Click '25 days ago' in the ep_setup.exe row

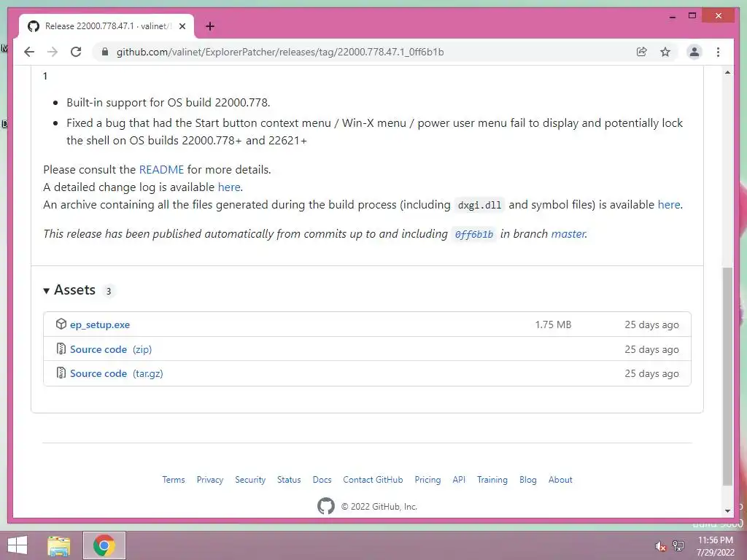click(651, 324)
